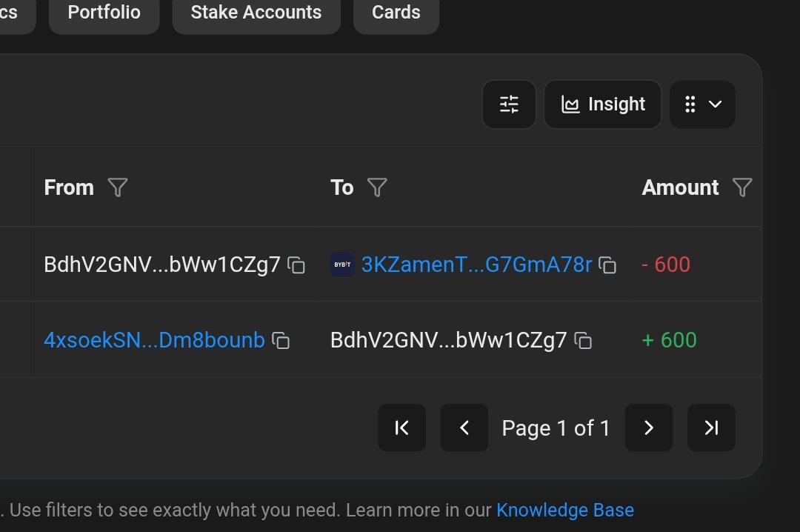Copy From address in the -600 row
This screenshot has height=532, width=800.
[296, 265]
